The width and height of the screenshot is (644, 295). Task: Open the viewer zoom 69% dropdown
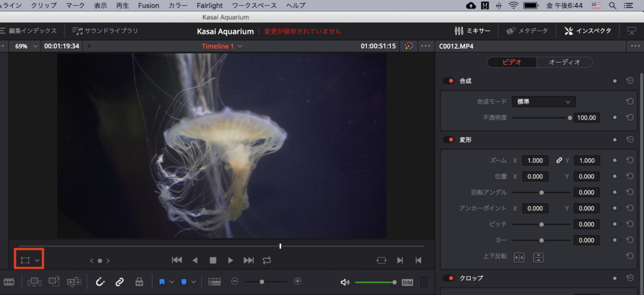(26, 46)
